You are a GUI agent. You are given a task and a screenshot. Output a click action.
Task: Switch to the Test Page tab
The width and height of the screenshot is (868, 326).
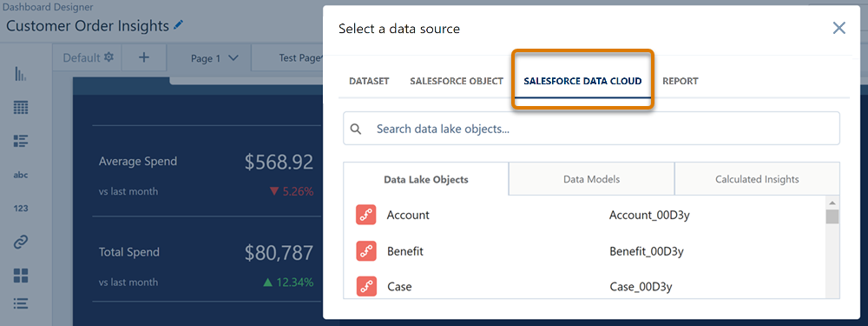click(x=300, y=57)
